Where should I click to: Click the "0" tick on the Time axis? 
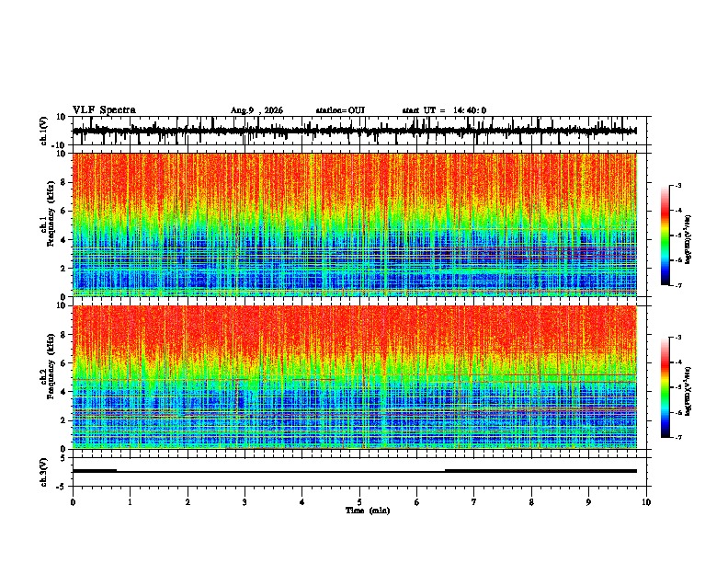(x=73, y=502)
